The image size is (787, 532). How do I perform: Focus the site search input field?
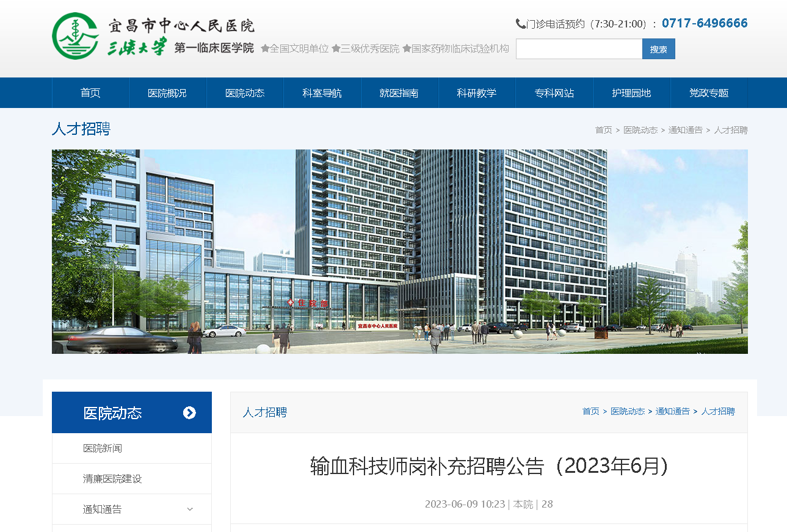(x=579, y=49)
